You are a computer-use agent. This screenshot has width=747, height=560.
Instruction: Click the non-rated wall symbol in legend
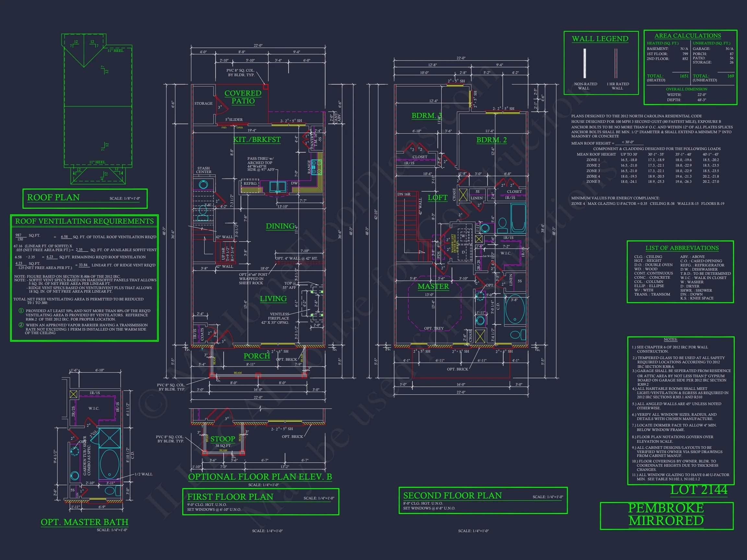coord(585,64)
